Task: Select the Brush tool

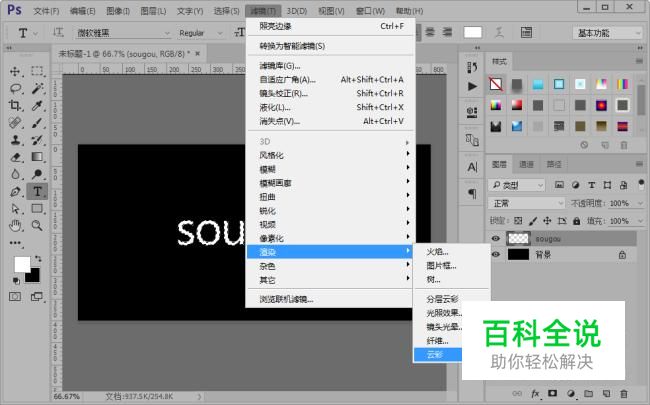Action: click(37, 123)
